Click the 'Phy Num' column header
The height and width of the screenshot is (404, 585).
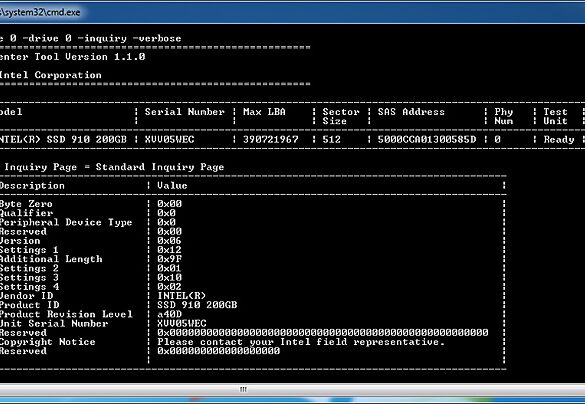click(x=504, y=116)
